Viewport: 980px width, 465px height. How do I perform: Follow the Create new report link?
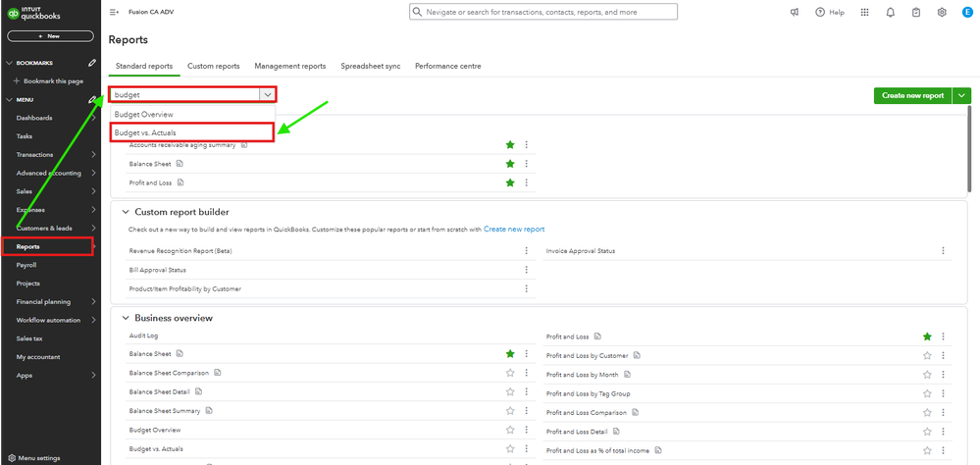(514, 230)
